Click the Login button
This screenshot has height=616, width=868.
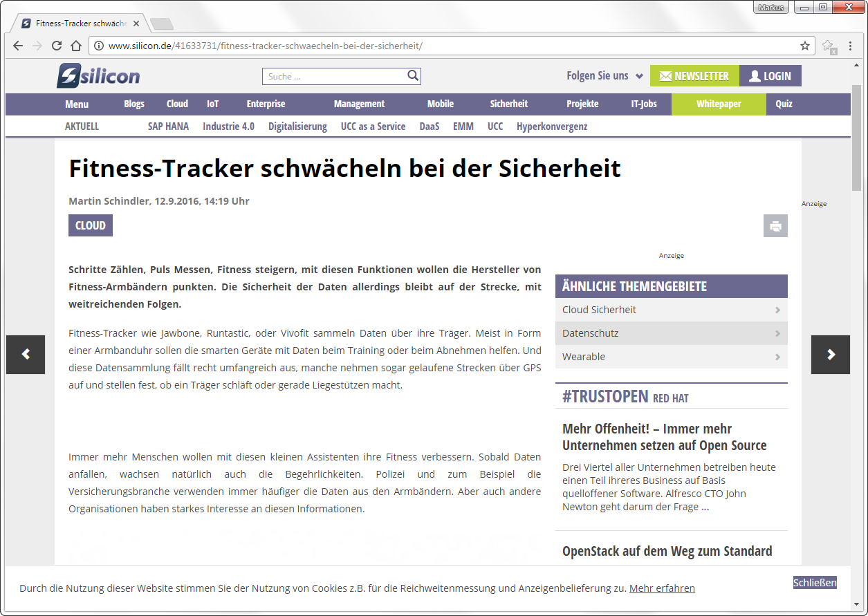click(770, 76)
